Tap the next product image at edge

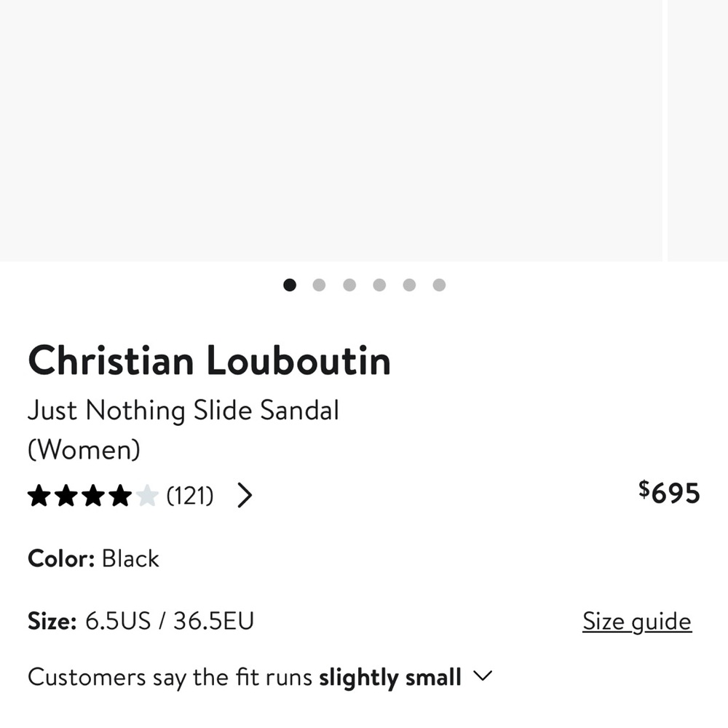[x=698, y=130]
